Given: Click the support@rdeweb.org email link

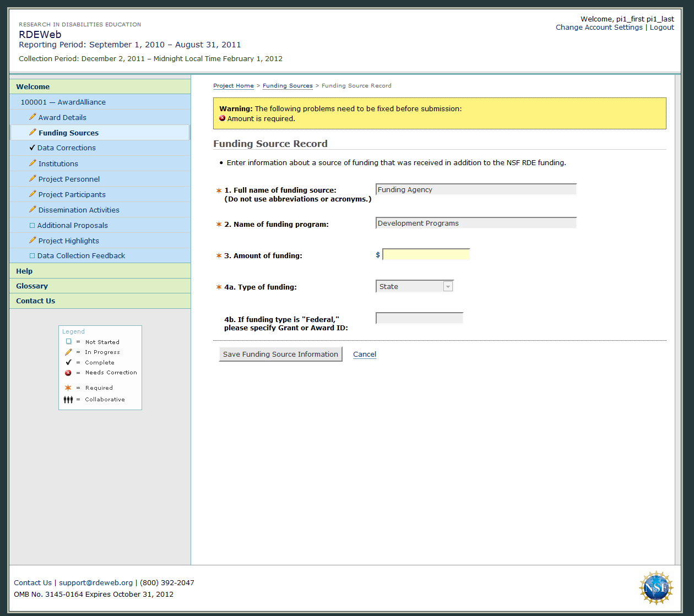Looking at the screenshot, I should click(96, 582).
